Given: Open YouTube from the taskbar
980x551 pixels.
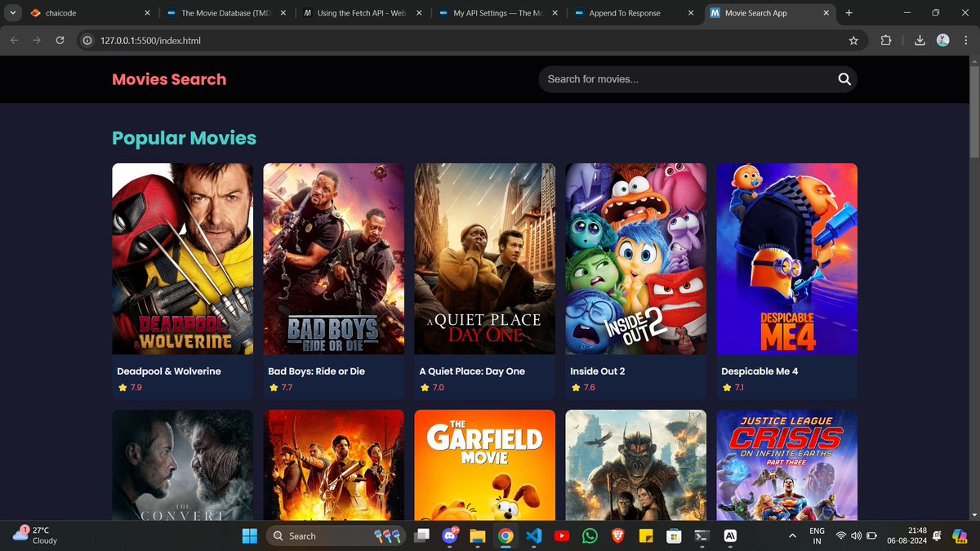Looking at the screenshot, I should 561,535.
